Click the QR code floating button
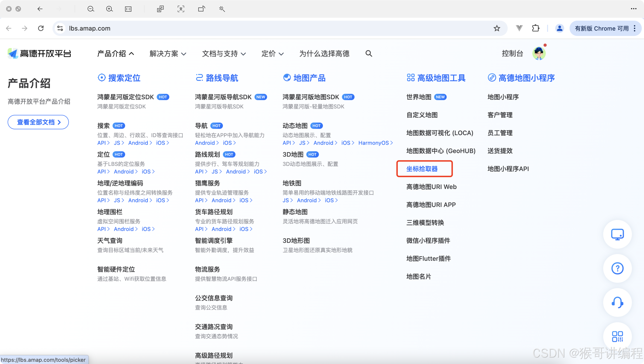The width and height of the screenshot is (644, 364). pos(617,336)
